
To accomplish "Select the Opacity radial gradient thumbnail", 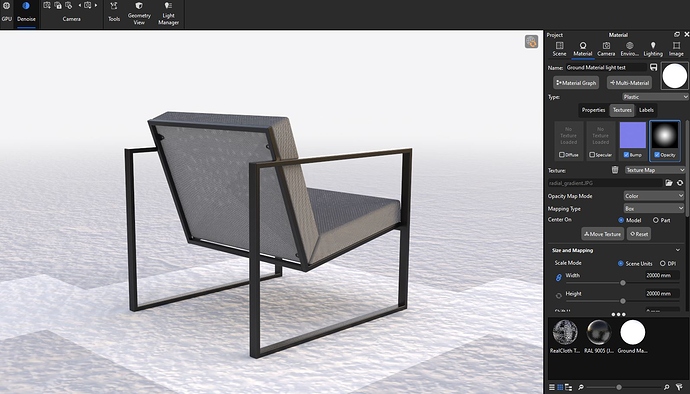I will click(665, 135).
